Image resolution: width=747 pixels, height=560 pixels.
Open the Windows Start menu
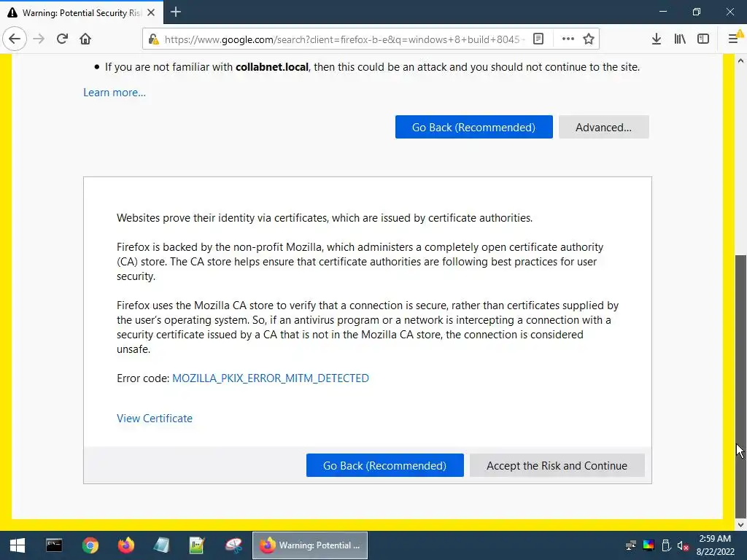18,545
